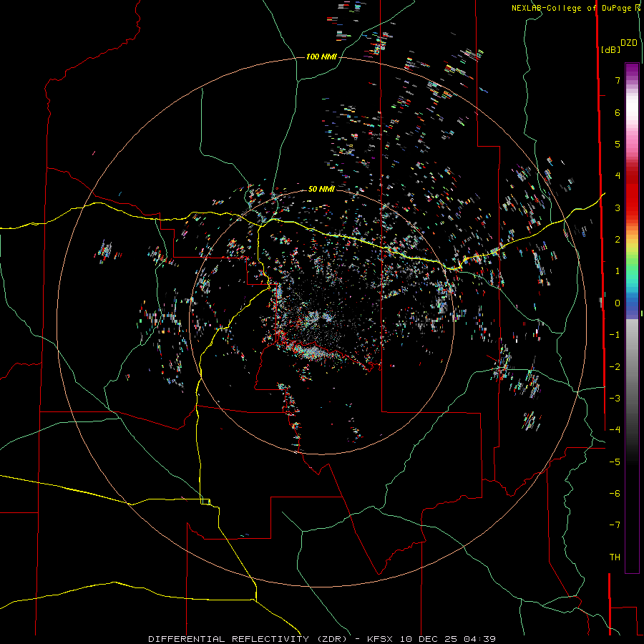Image resolution: width=644 pixels, height=644 pixels.
Task: Click the '-4' value on the color scale
Action: pyautogui.click(x=615, y=430)
